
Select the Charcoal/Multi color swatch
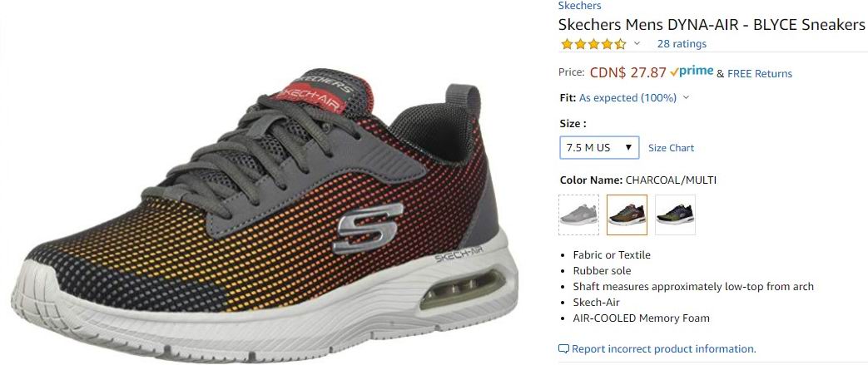(627, 215)
